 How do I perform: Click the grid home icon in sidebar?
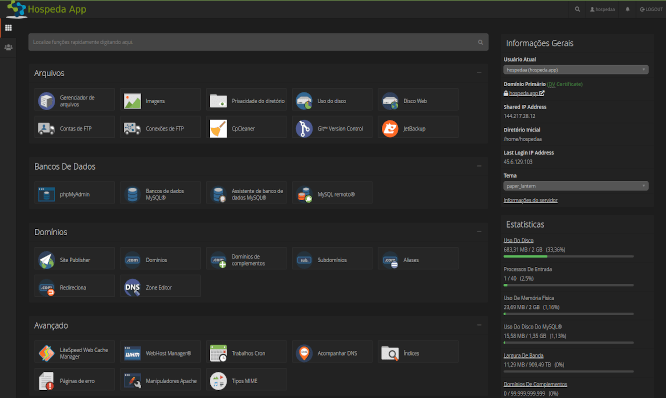coord(8,28)
